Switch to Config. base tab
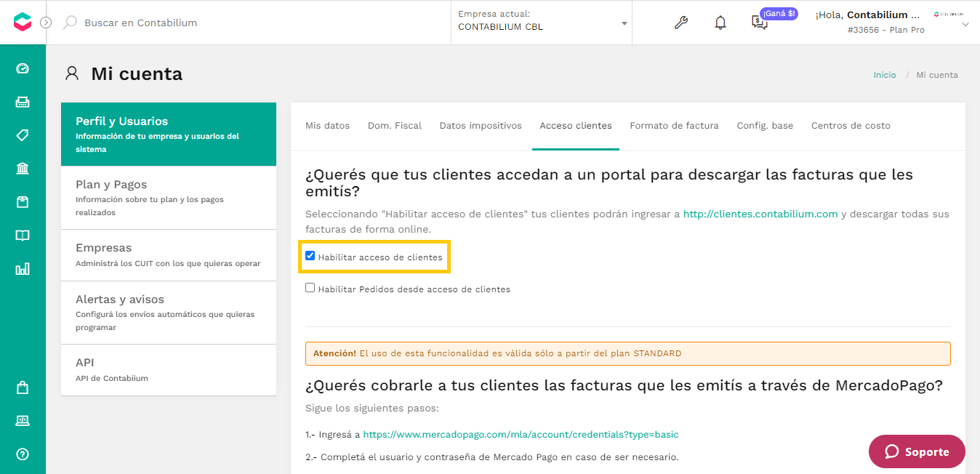The width and height of the screenshot is (980, 474). tap(765, 126)
